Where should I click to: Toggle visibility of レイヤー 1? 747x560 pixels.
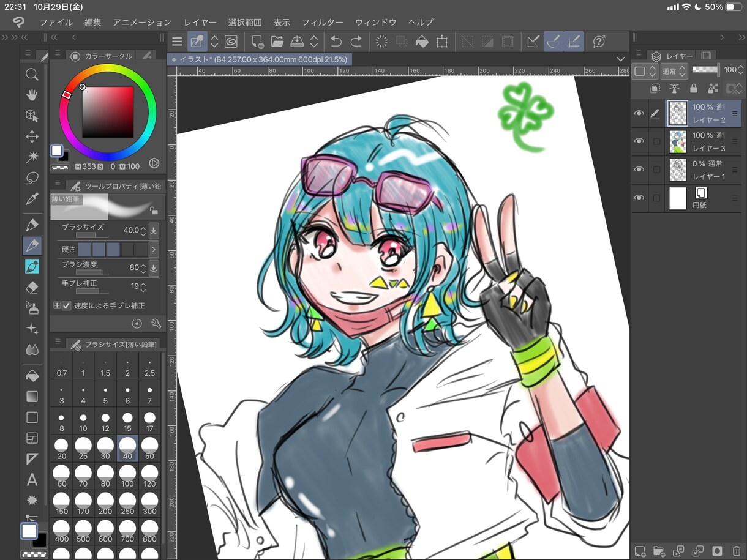(639, 170)
